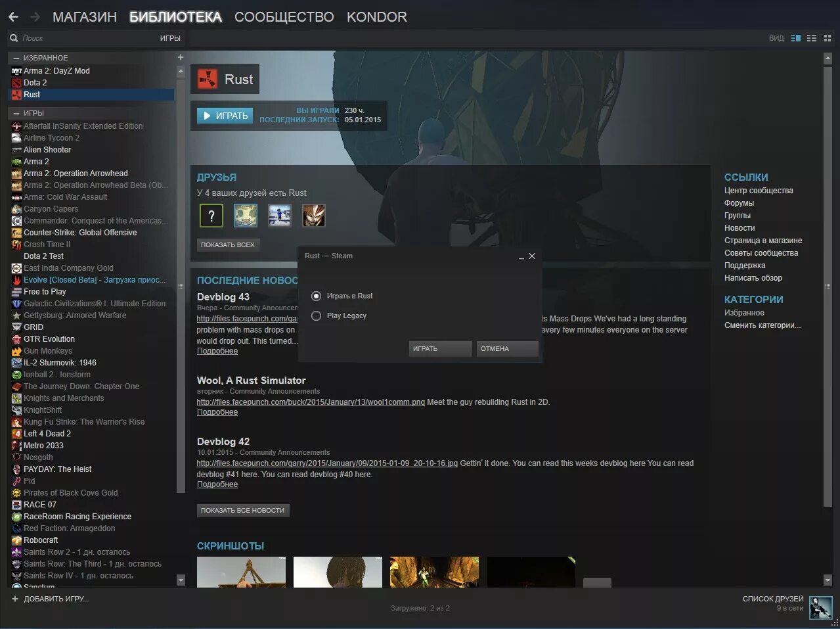
Task: Open the Форумы link
Action: point(739,203)
